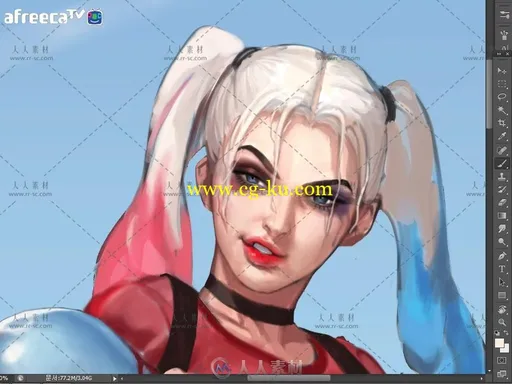
Task: Select the Healing Brush tool
Action: tap(502, 150)
